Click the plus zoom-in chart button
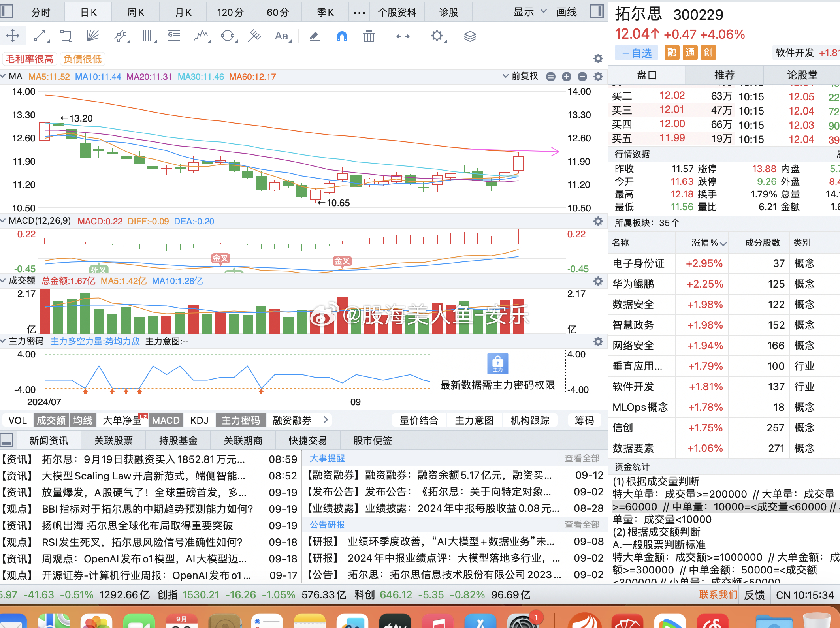The image size is (840, 628). click(x=566, y=77)
